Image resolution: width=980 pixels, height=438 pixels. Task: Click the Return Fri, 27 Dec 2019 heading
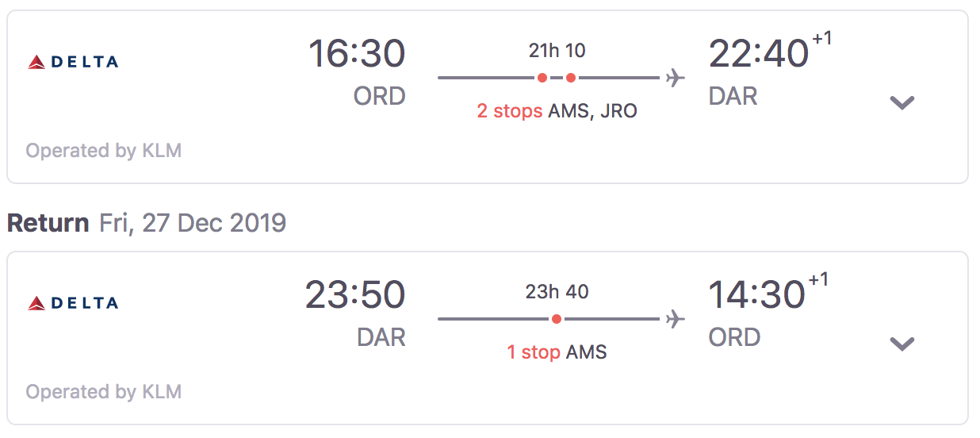(x=147, y=223)
